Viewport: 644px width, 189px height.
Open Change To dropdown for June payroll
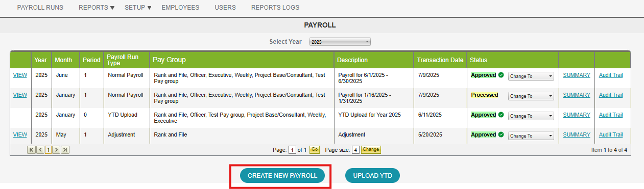(x=531, y=76)
